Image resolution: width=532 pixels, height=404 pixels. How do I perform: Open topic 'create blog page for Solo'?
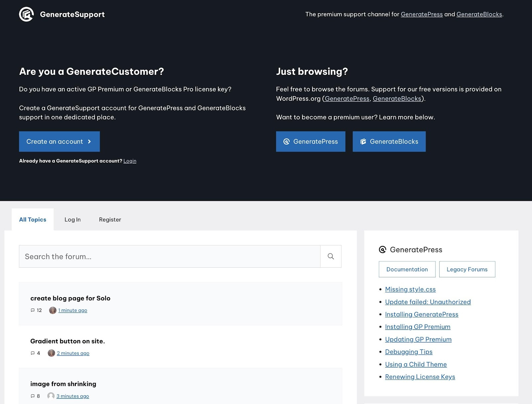(70, 298)
